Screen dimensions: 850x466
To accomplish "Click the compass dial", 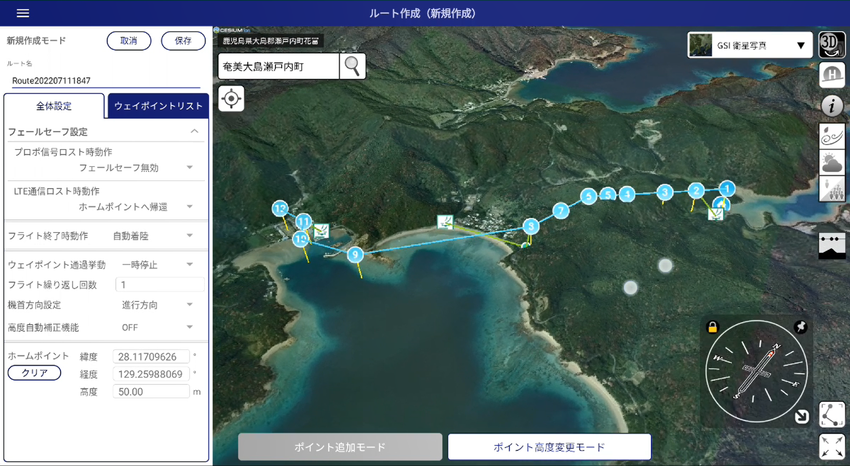I will point(757,372).
